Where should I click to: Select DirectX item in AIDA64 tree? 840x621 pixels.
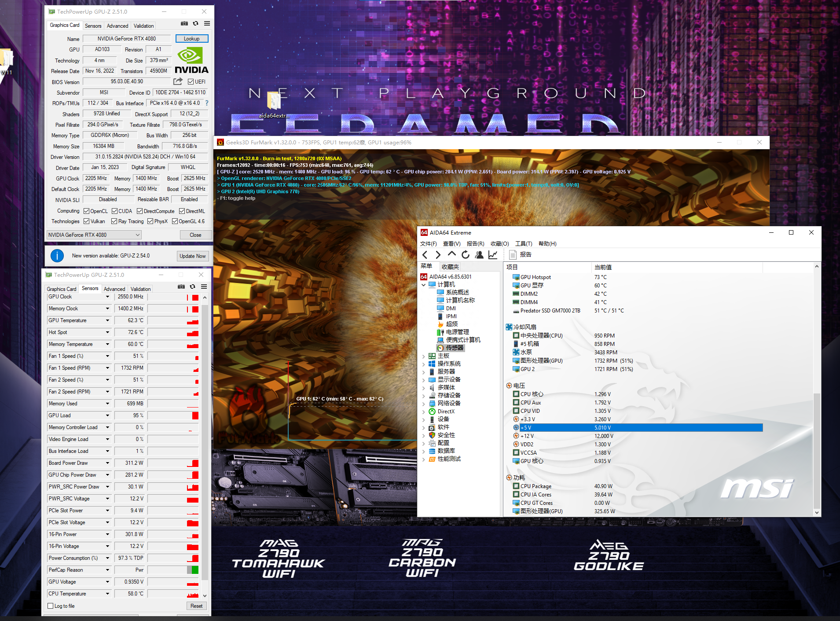(442, 412)
